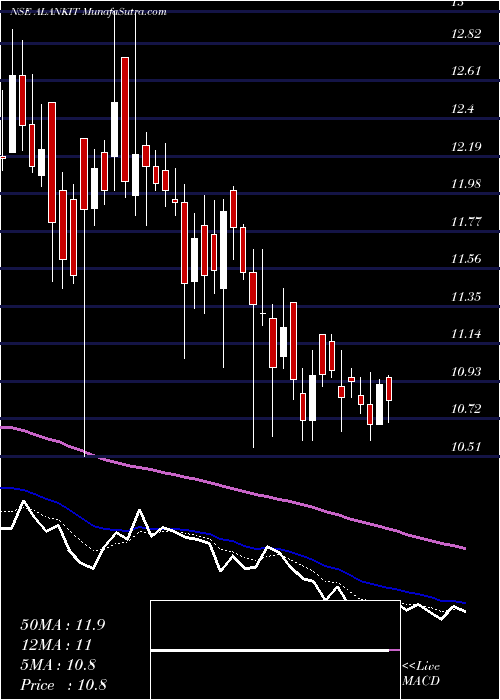The height and width of the screenshot is (700, 500).
Task: Click the 10.72 price axis label
Action: [x=466, y=408]
